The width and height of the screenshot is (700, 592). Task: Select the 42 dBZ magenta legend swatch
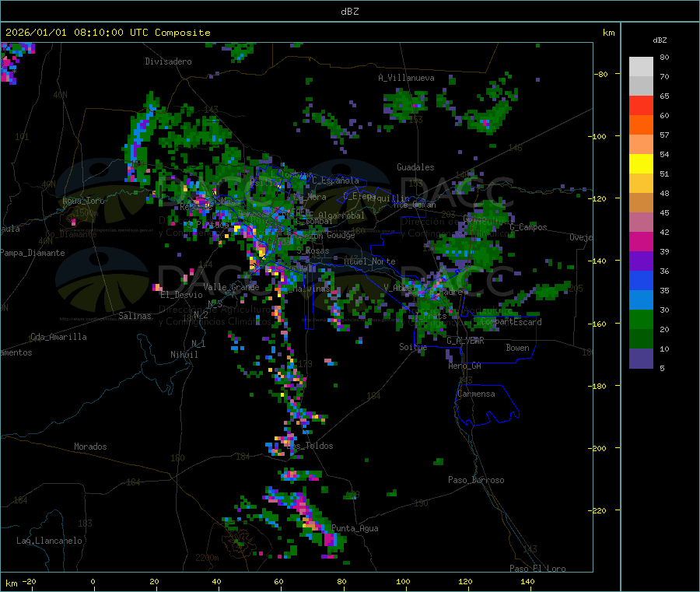pyautogui.click(x=641, y=241)
